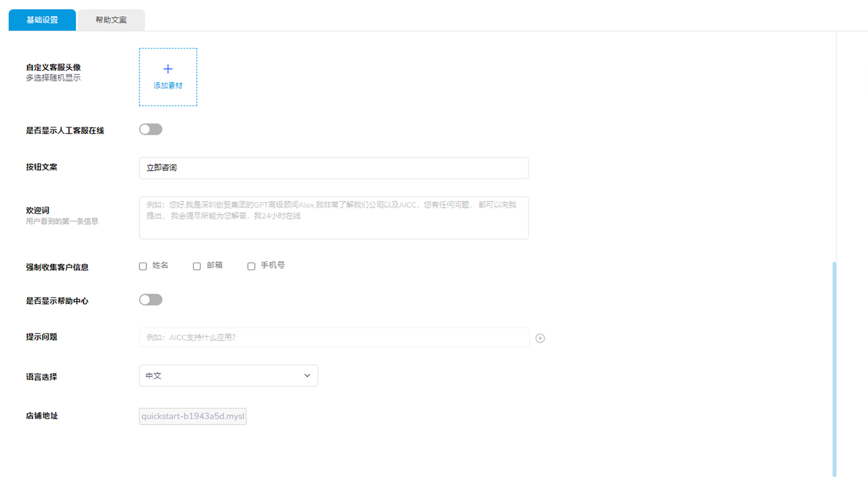Click the blue vertical scrollbar thumb
This screenshot has width=868, height=488.
coord(834,368)
